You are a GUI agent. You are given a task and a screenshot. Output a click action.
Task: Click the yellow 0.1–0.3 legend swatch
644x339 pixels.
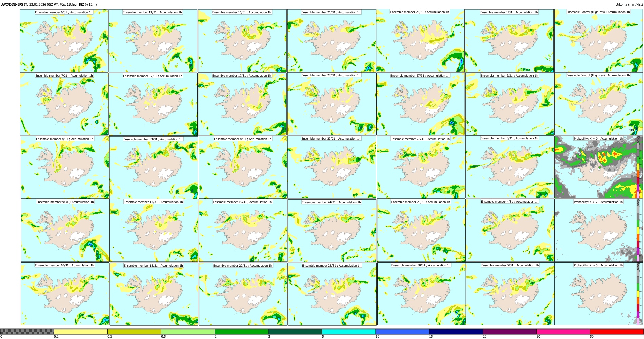81,332
